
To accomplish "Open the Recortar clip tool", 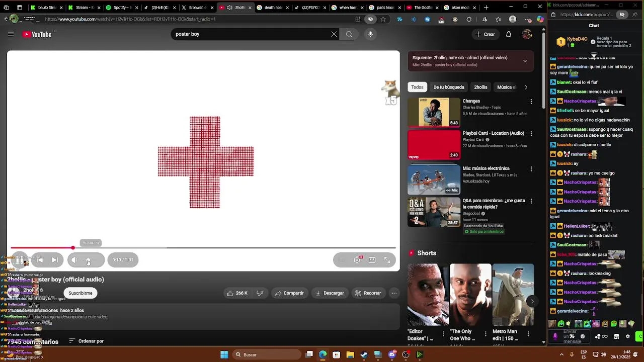I will tap(368, 293).
